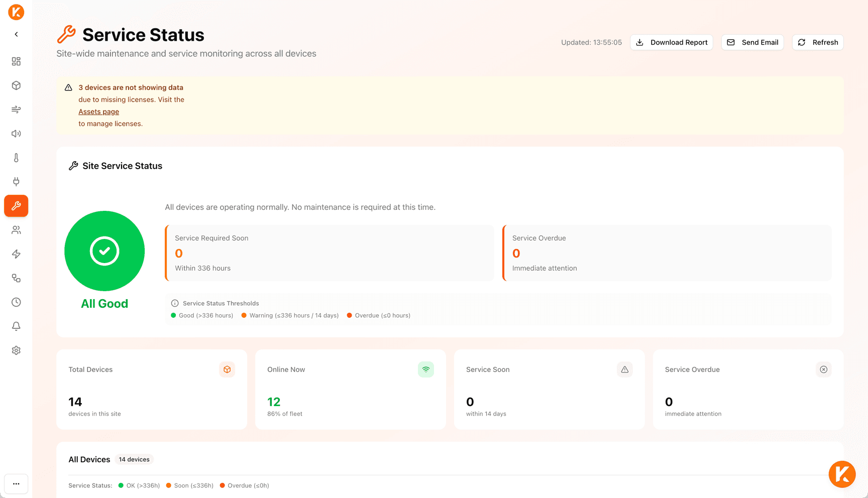Collapse the sidebar with the back chevron

pyautogui.click(x=16, y=34)
